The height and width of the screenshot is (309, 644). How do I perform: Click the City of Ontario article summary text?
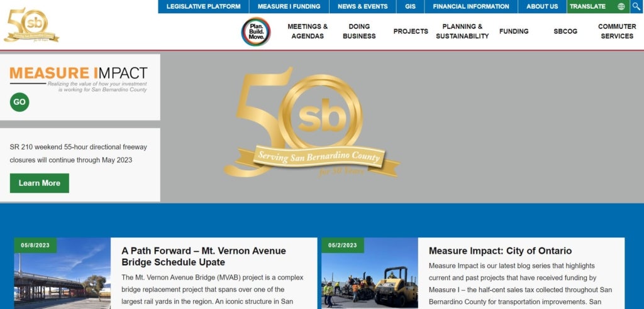[x=520, y=283]
